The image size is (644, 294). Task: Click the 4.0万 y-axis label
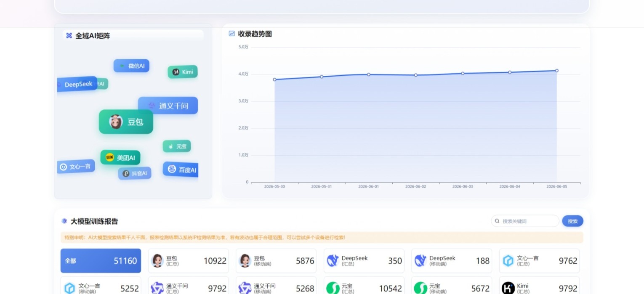[x=243, y=74]
